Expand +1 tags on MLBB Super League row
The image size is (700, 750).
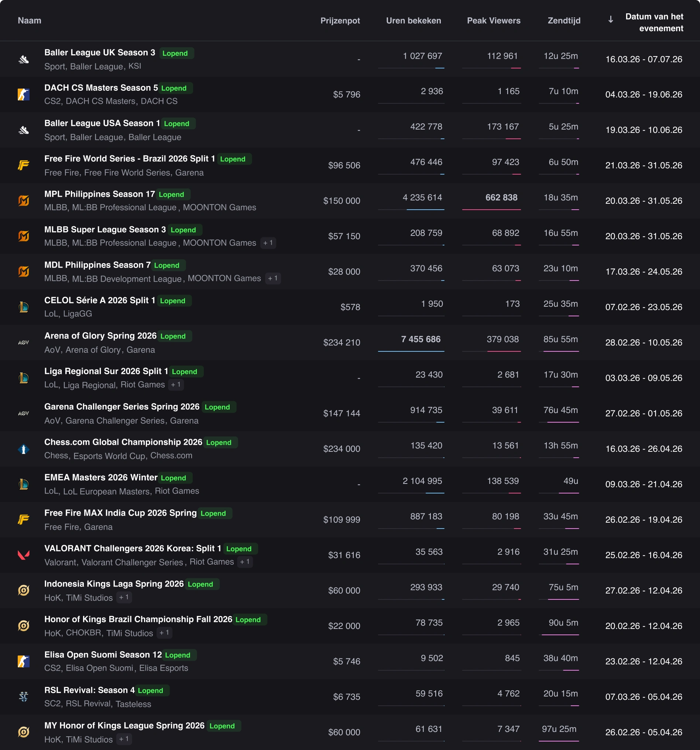tap(268, 243)
